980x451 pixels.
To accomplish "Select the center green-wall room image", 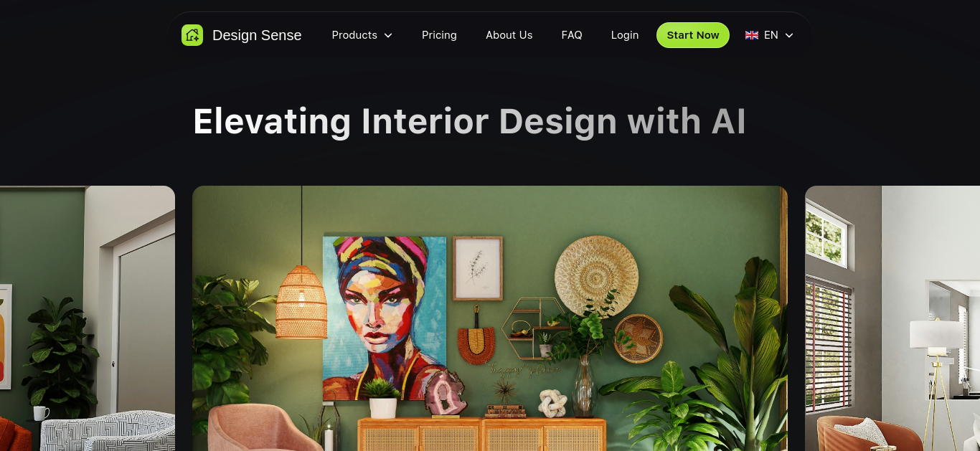I will [490, 318].
